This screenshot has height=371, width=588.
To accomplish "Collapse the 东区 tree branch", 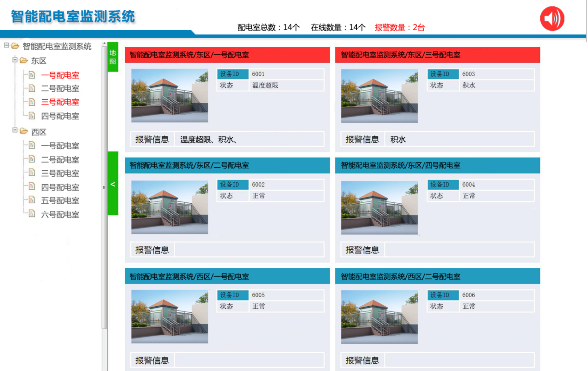I will [14, 60].
